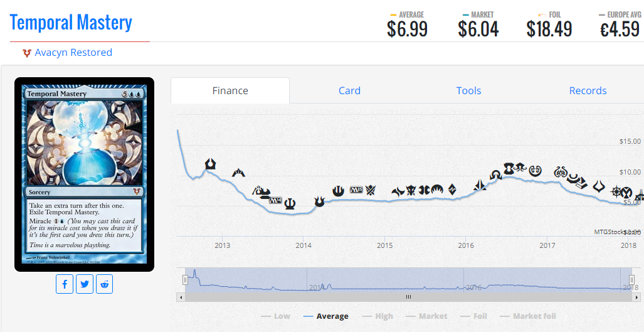
Task: Switch to the Card tab
Action: click(349, 90)
